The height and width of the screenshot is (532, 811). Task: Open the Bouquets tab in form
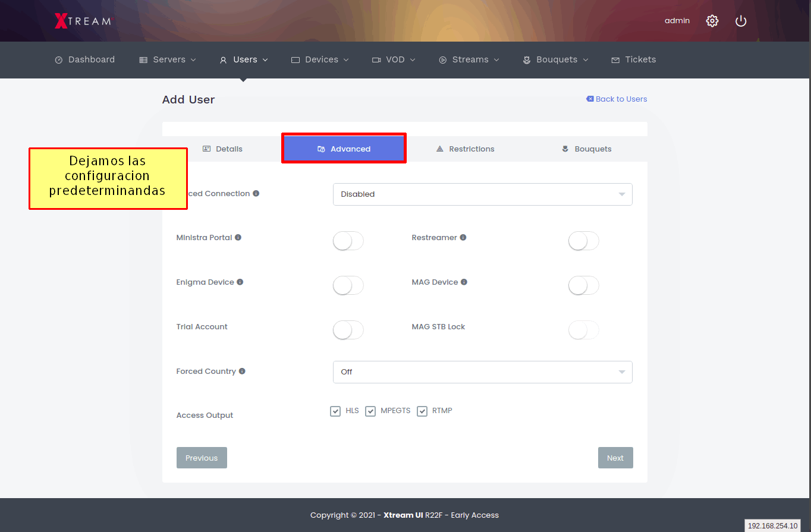pyautogui.click(x=586, y=149)
